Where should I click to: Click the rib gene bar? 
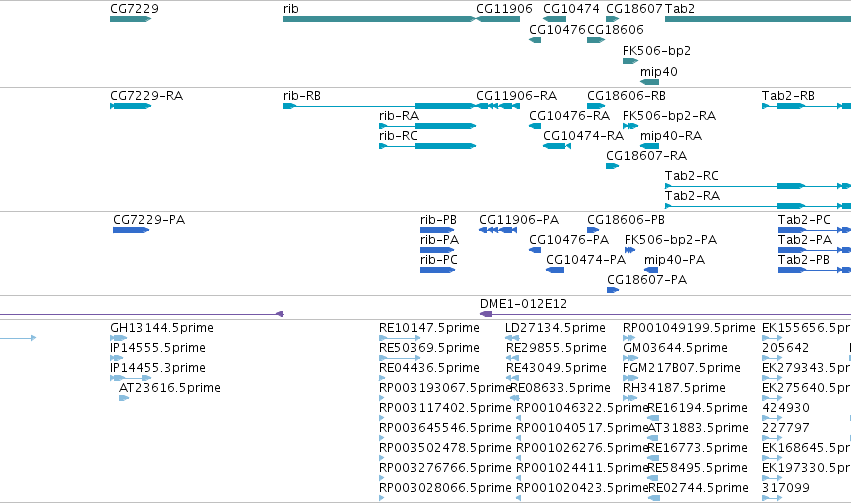pyautogui.click(x=379, y=19)
